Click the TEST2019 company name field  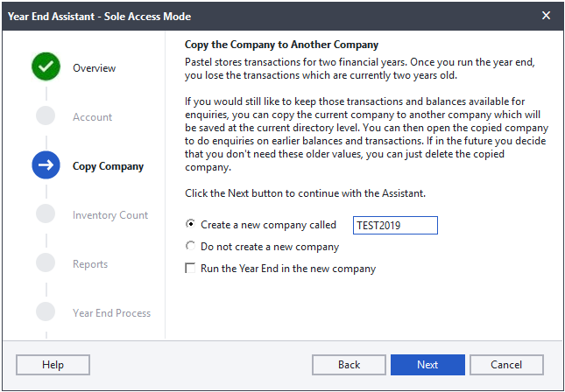pyautogui.click(x=395, y=226)
